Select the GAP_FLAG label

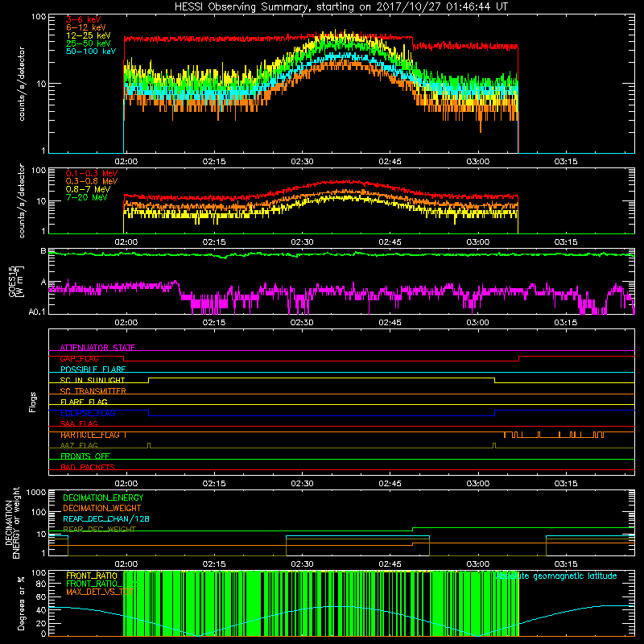coord(79,358)
